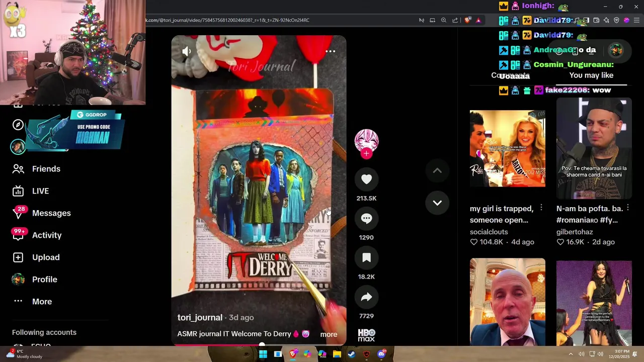Image resolution: width=644 pixels, height=362 pixels.
Task: Seek using the video progress bar handle
Action: 262,345
